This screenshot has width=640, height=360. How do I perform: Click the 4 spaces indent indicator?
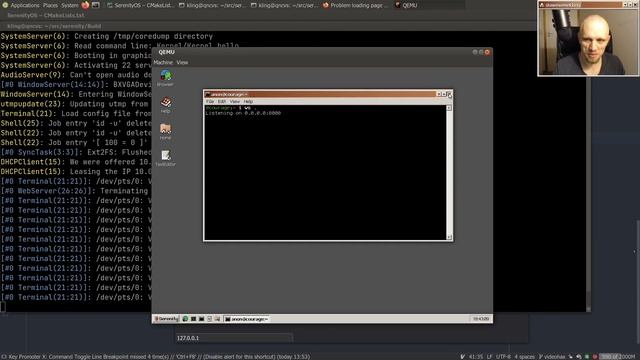point(524,357)
